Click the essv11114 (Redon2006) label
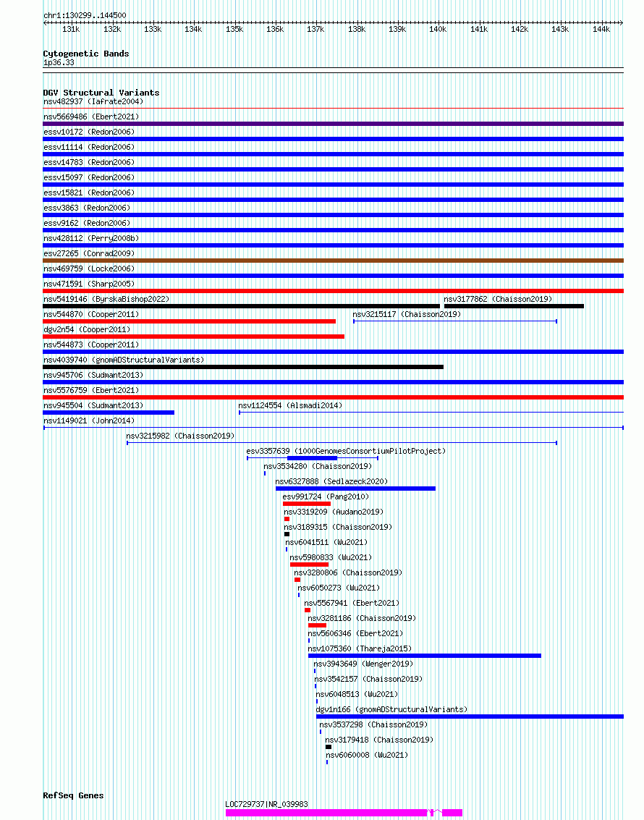 (x=89, y=147)
